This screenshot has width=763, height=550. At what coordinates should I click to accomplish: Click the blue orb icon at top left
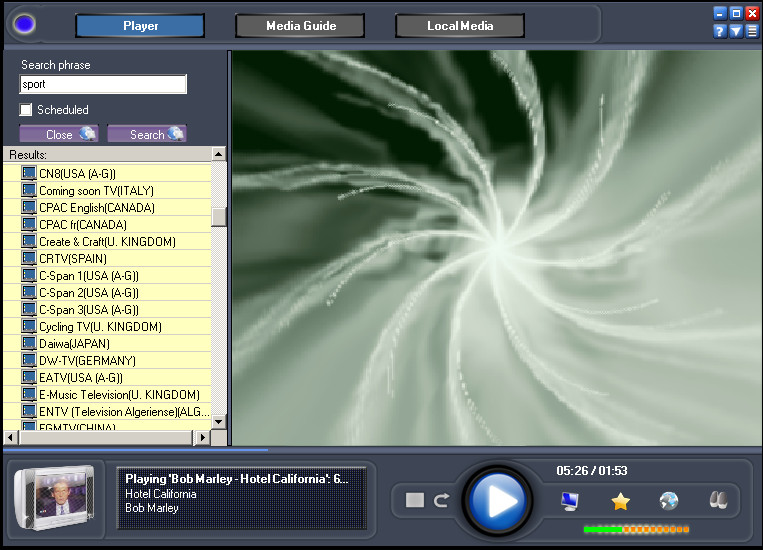pos(24,24)
